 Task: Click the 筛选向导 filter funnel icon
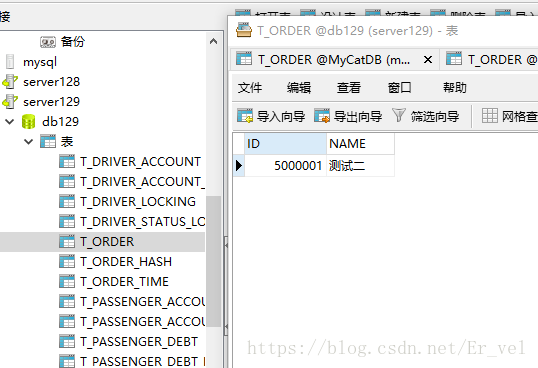tap(399, 115)
